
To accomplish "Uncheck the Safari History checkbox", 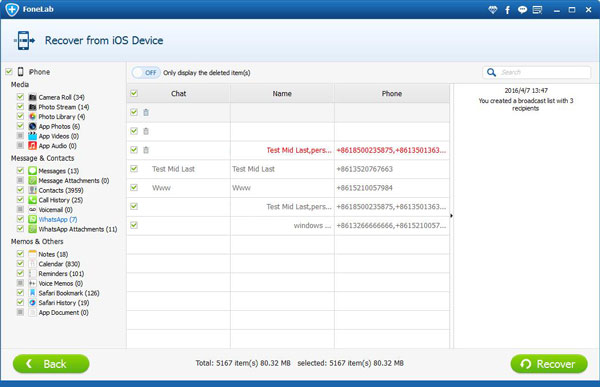I will click(20, 302).
